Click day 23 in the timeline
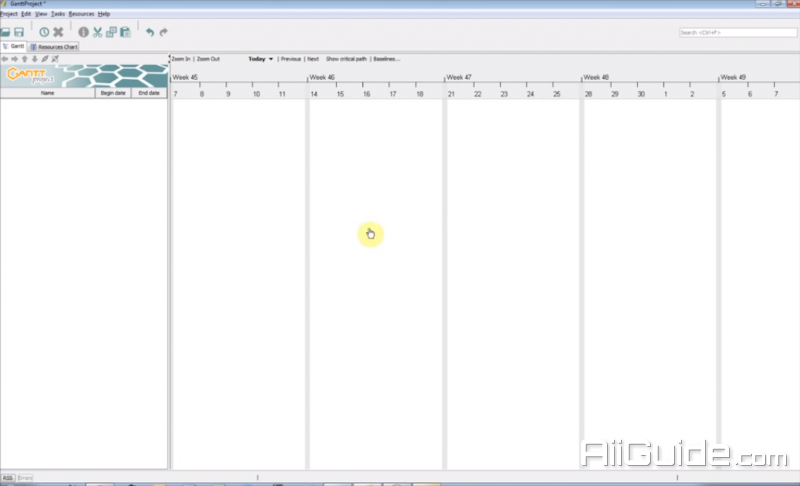The height and width of the screenshot is (486, 800). tap(504, 94)
